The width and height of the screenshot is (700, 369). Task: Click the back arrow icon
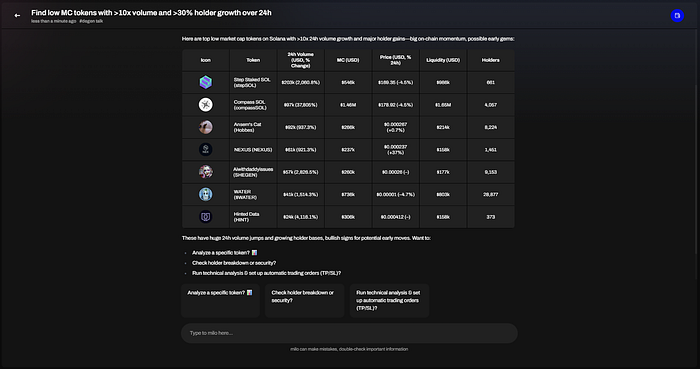click(x=17, y=16)
